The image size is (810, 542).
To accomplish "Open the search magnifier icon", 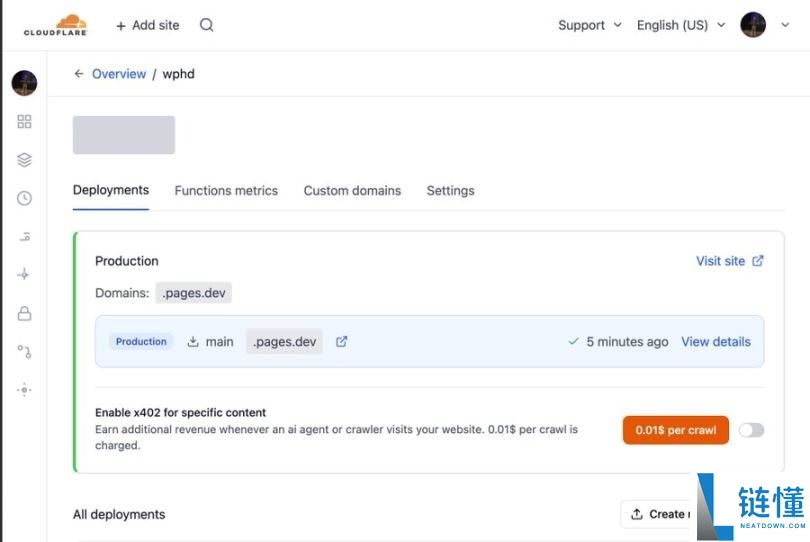I will click(x=207, y=25).
